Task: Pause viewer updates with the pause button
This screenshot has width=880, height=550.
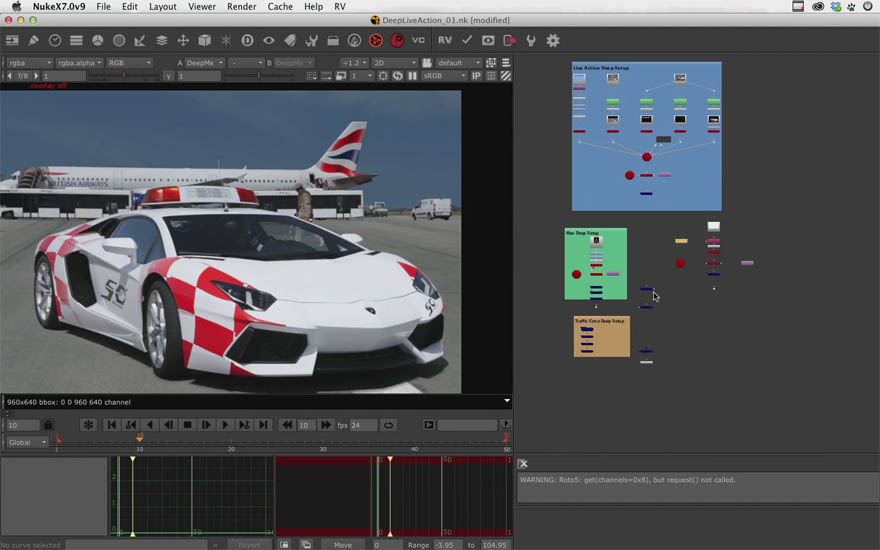Action: (412, 76)
